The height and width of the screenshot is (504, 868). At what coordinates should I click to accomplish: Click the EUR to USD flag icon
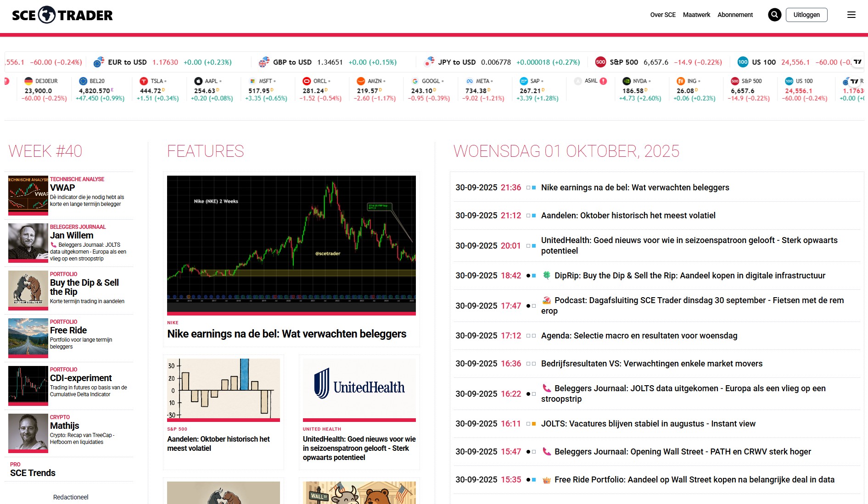pos(99,62)
